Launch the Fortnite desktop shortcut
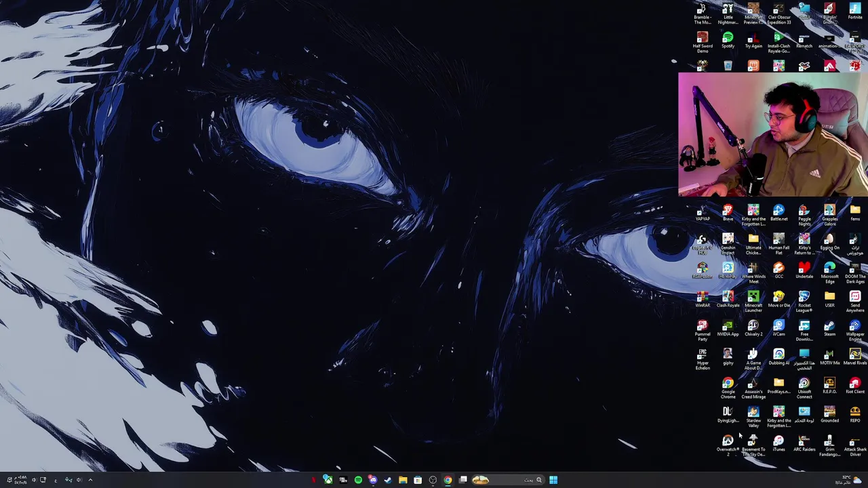 855,12
